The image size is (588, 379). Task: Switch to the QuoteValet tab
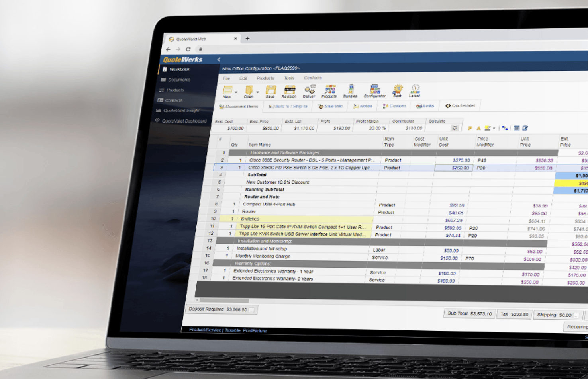(x=460, y=106)
